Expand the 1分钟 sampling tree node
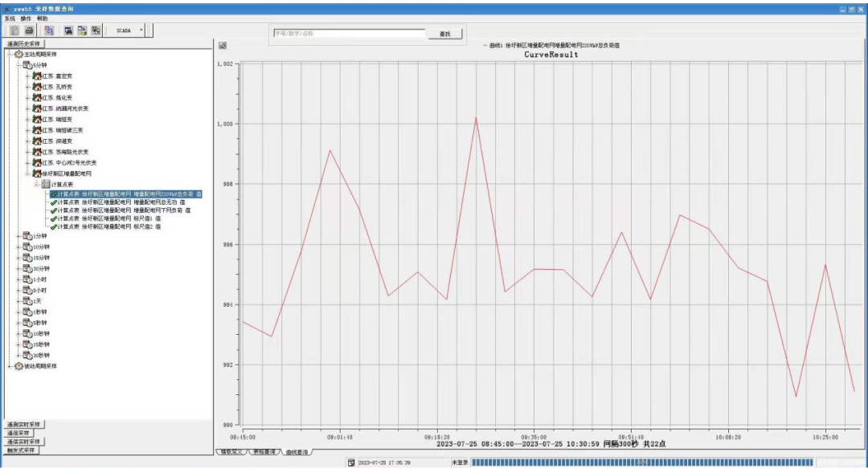The height and width of the screenshot is (469, 868). (x=18, y=236)
